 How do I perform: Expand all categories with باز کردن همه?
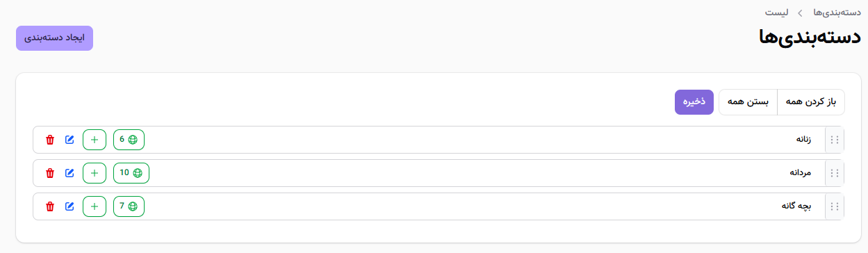pos(811,101)
